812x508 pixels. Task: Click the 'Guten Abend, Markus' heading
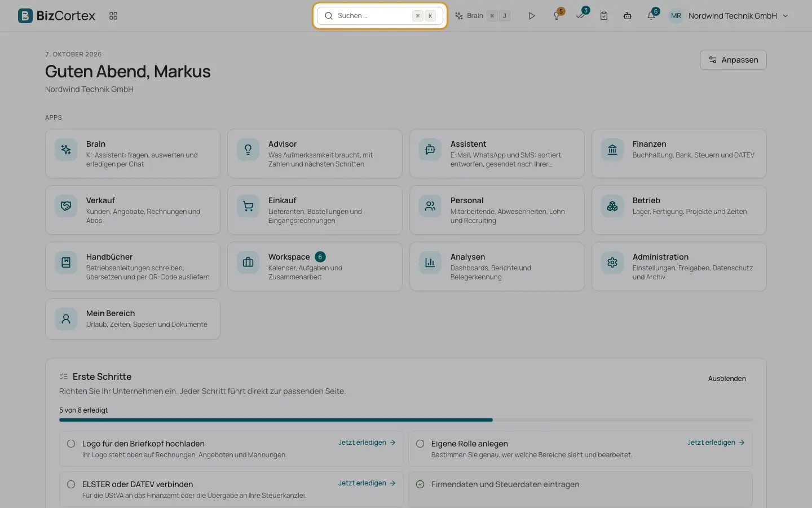click(x=128, y=72)
